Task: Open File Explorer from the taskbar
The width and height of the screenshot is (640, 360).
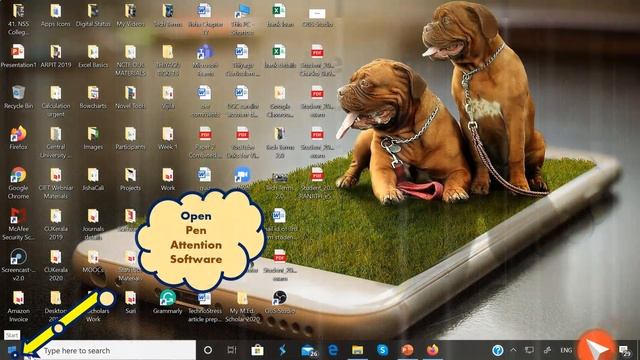Action: tap(358, 350)
